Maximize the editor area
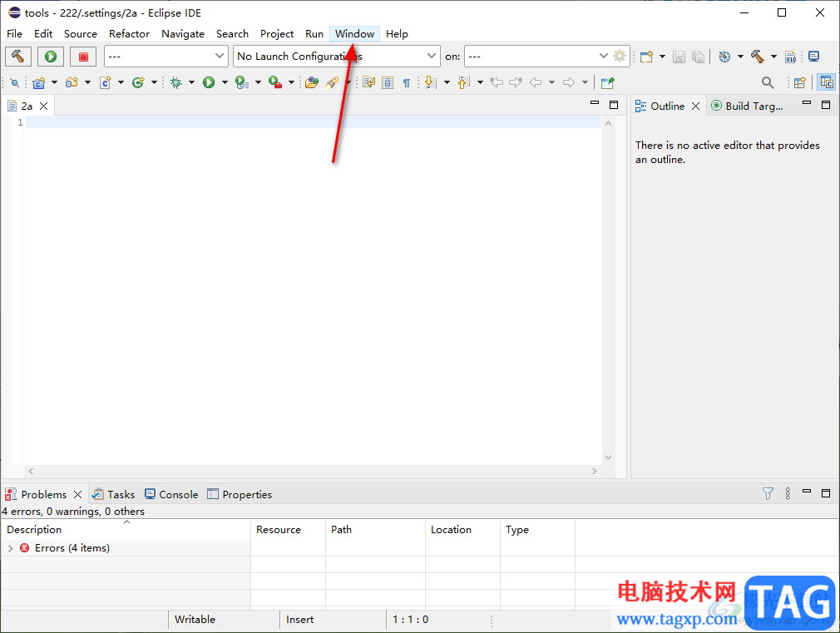The height and width of the screenshot is (633, 840). click(x=614, y=105)
